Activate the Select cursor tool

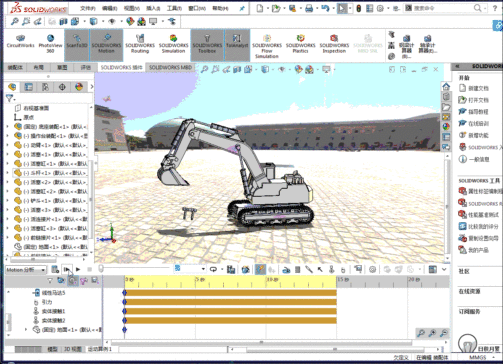pyautogui.click(x=342, y=8)
